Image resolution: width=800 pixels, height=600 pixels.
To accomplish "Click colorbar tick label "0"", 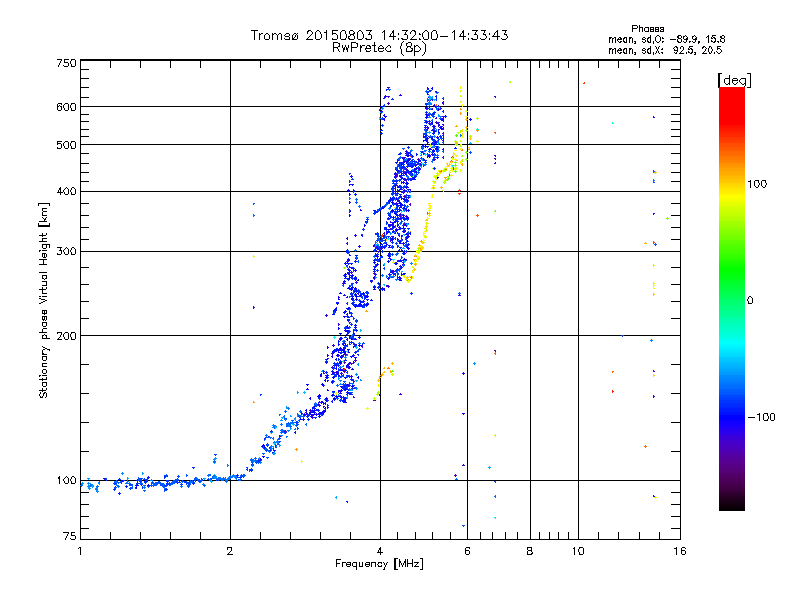I will point(750,301).
